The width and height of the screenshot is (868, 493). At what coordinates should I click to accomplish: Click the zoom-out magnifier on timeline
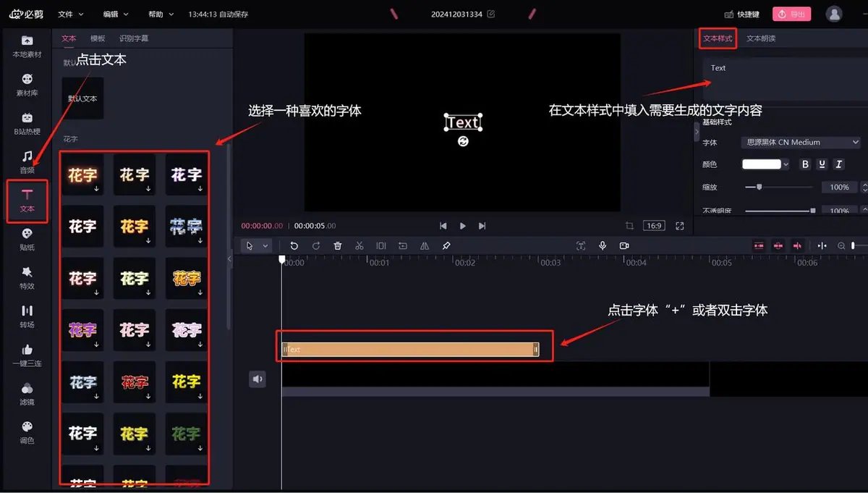point(841,246)
